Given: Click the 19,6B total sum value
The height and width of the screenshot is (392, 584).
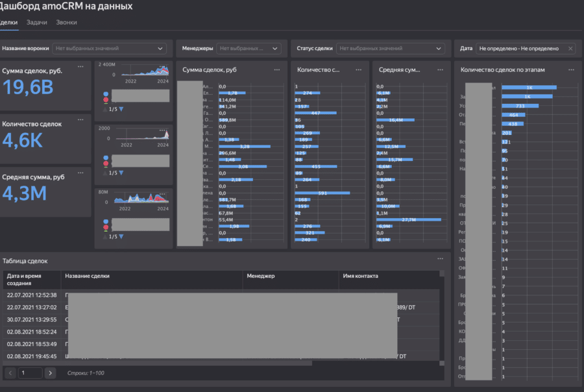Looking at the screenshot, I should [x=28, y=88].
